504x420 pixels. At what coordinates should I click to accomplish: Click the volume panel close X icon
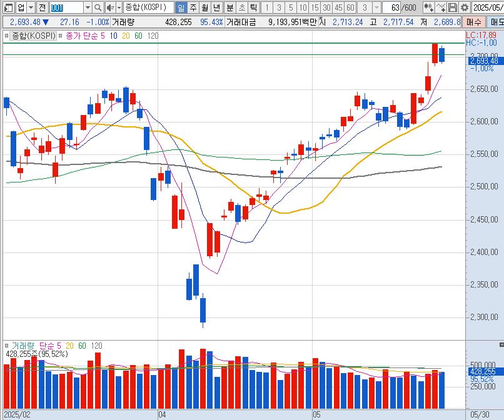(x=501, y=345)
